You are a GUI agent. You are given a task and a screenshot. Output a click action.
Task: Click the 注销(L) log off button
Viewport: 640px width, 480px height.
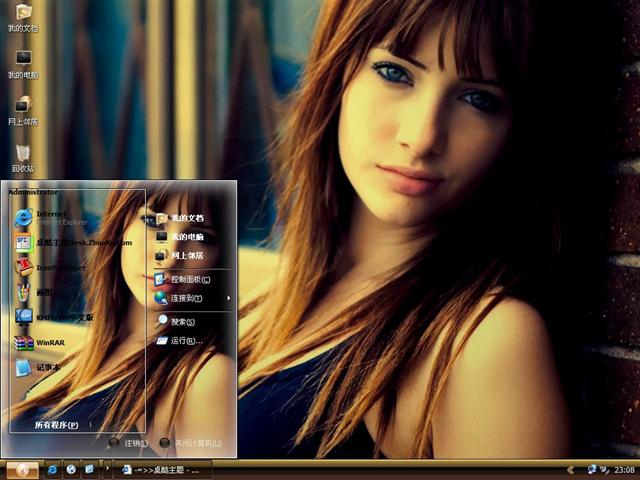tap(128, 443)
